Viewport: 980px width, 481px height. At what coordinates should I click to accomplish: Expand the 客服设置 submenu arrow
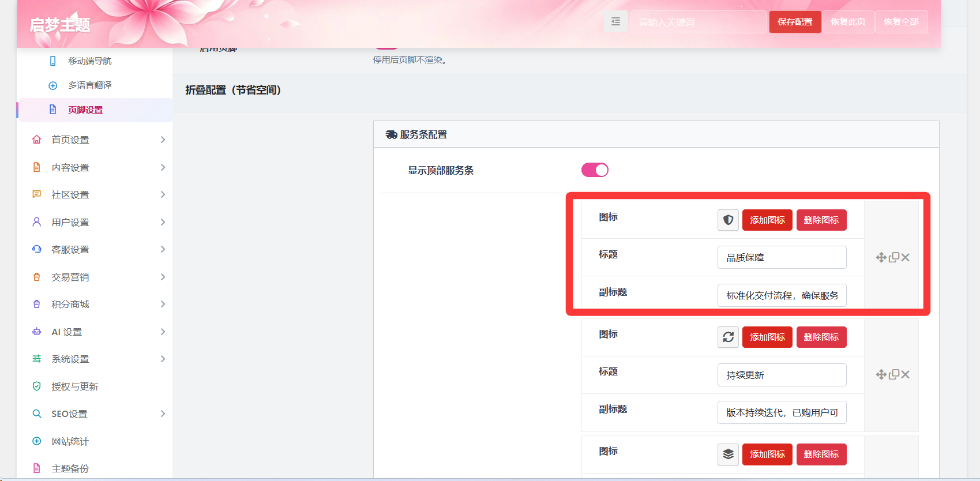[x=163, y=249]
